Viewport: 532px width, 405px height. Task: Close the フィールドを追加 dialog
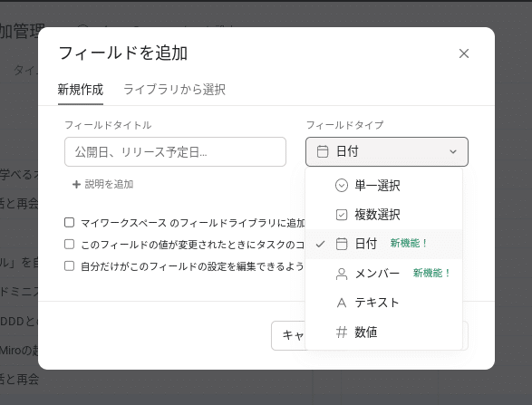click(x=464, y=53)
